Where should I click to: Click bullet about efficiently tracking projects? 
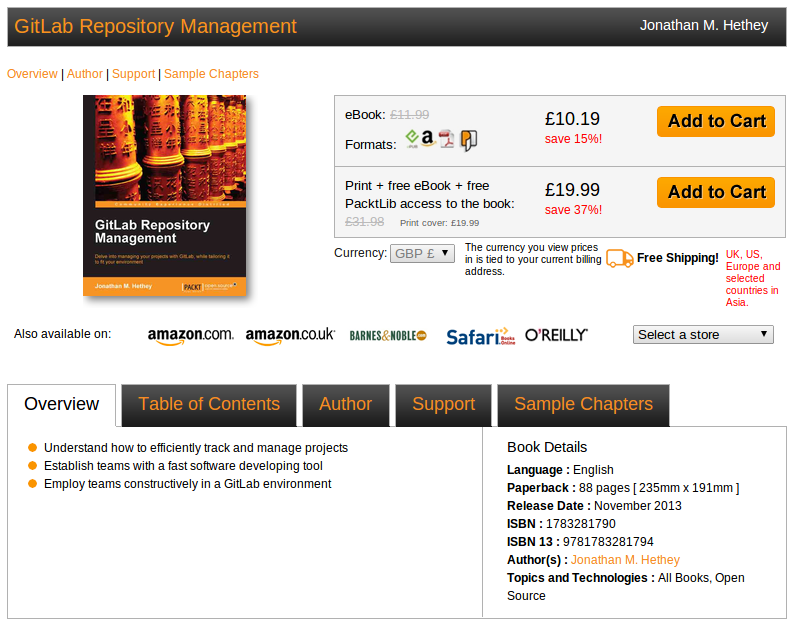[195, 448]
